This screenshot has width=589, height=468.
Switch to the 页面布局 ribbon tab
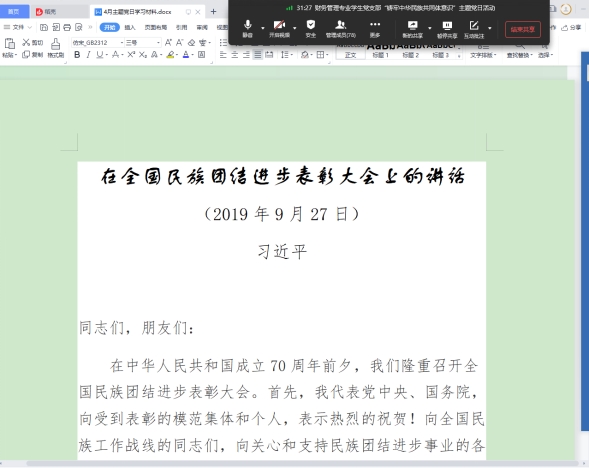[156, 27]
